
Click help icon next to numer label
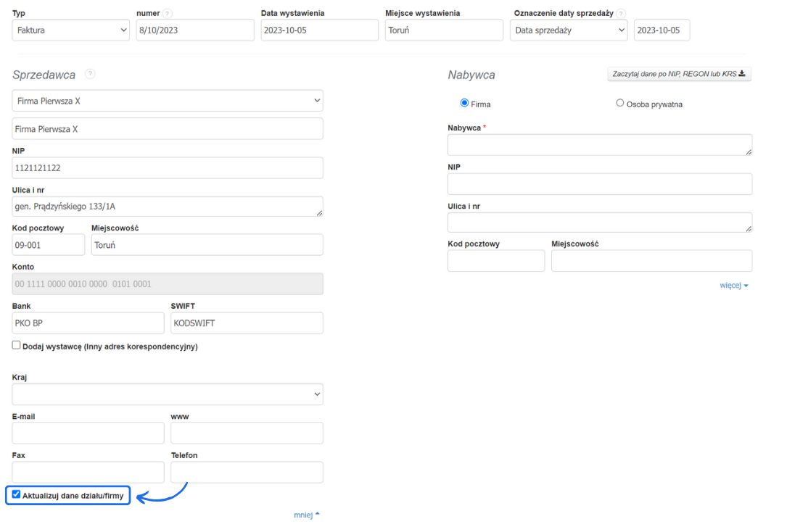click(x=168, y=14)
